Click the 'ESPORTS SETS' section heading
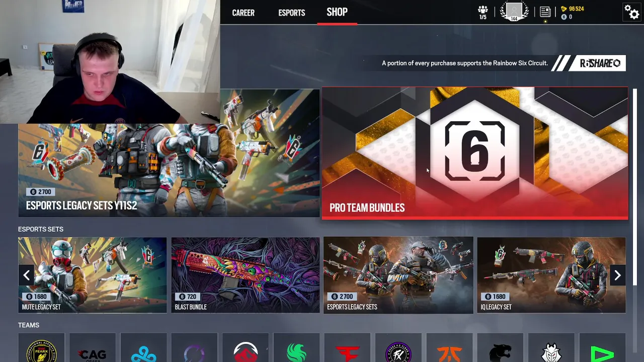Viewport: 644px width, 362px height. tap(41, 229)
